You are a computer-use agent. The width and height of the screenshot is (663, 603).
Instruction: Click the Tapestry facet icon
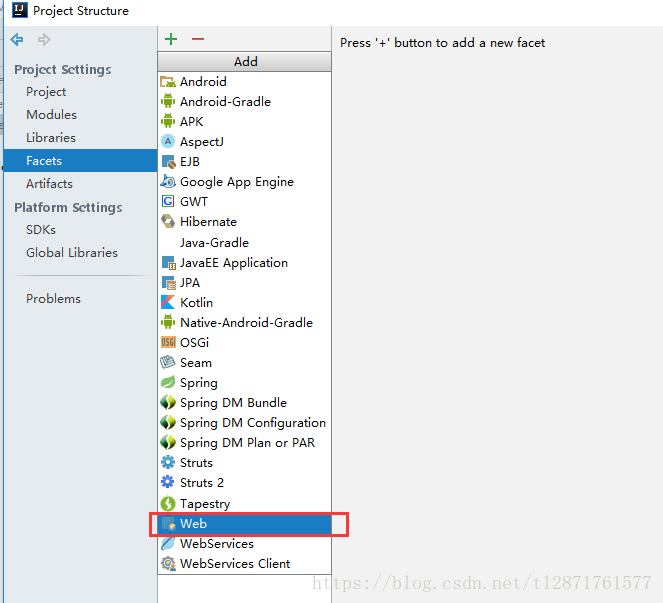coord(168,504)
